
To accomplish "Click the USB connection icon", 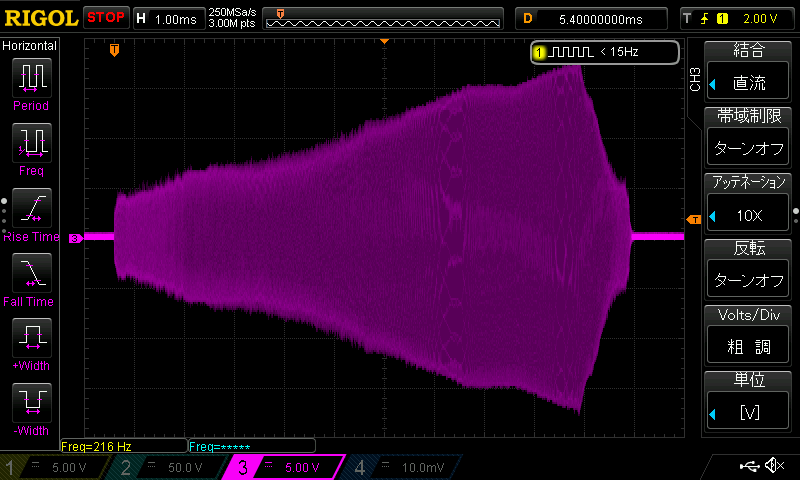I will pyautogui.click(x=749, y=466).
